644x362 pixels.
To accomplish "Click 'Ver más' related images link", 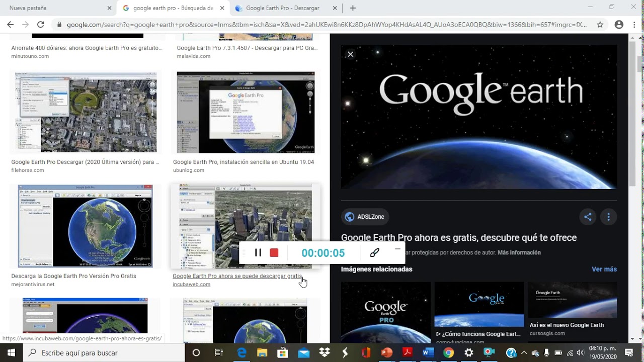I will [604, 269].
